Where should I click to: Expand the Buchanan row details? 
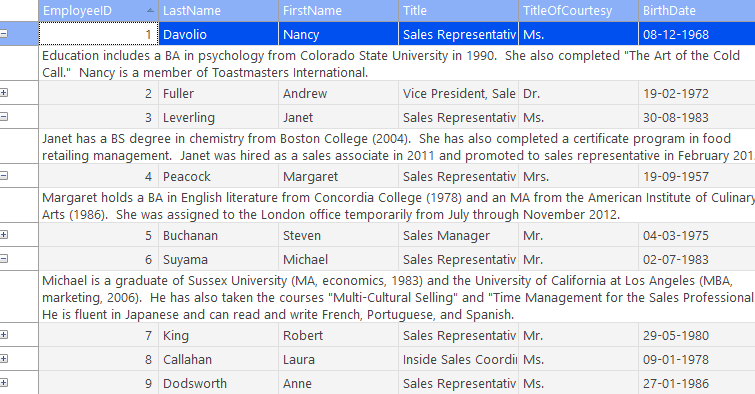(4, 235)
